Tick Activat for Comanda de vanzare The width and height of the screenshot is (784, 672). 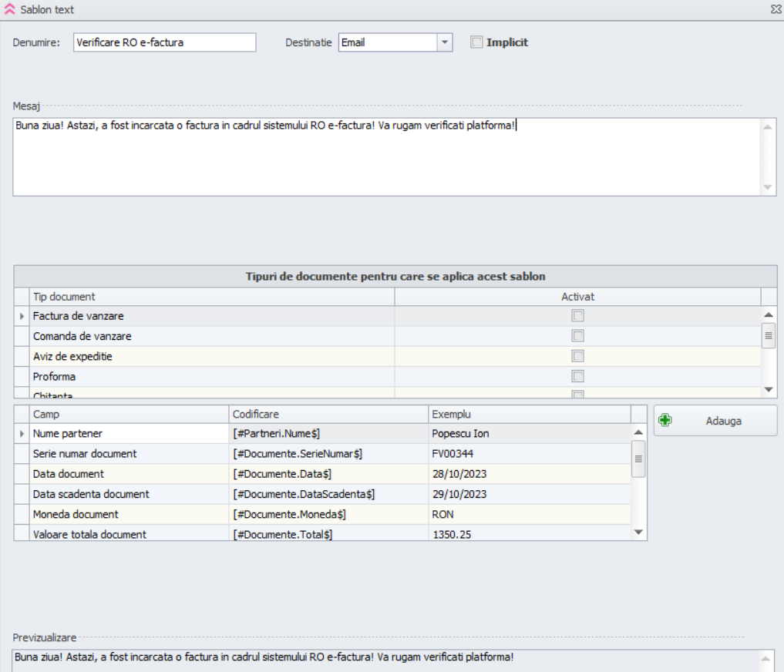pos(577,336)
